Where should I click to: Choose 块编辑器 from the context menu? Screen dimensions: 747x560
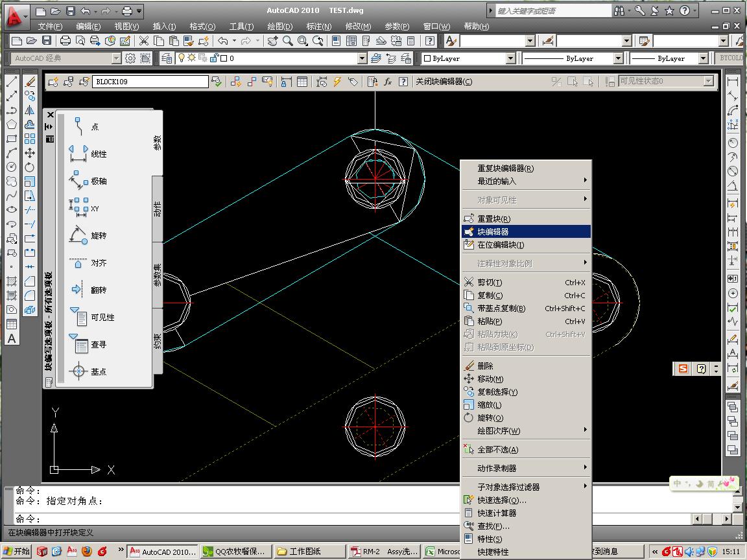point(493,231)
